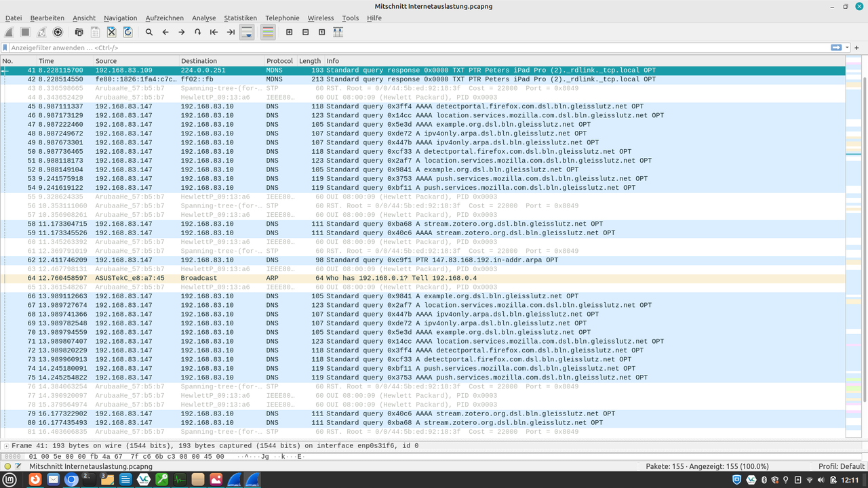Jump to the first packet
This screenshot has height=488, width=868.
214,32
